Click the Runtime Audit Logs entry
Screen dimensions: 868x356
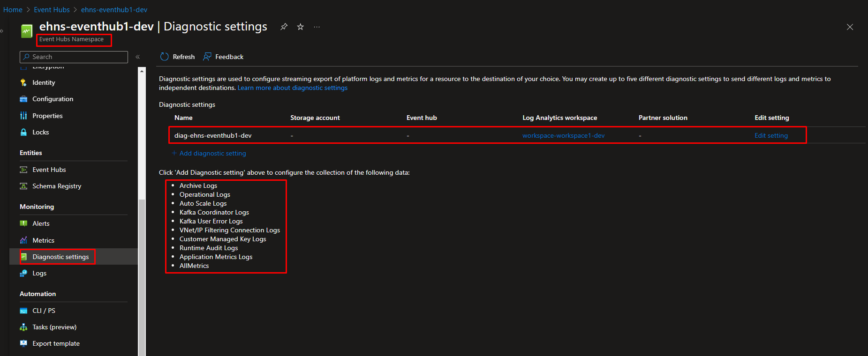pyautogui.click(x=209, y=248)
